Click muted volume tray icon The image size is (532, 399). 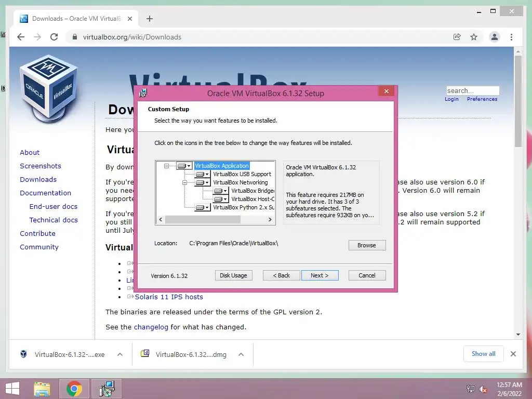[483, 389]
